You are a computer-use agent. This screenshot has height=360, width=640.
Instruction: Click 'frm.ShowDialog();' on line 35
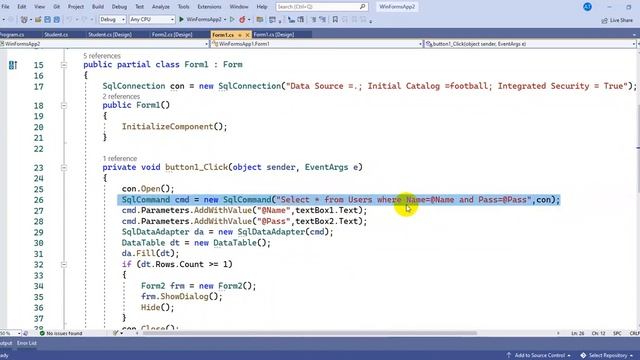click(182, 296)
